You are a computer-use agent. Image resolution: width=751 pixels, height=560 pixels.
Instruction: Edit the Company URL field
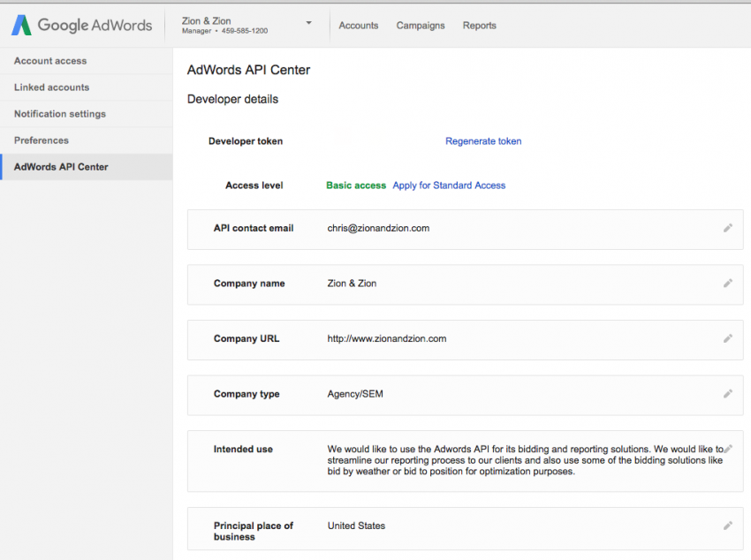pos(728,337)
